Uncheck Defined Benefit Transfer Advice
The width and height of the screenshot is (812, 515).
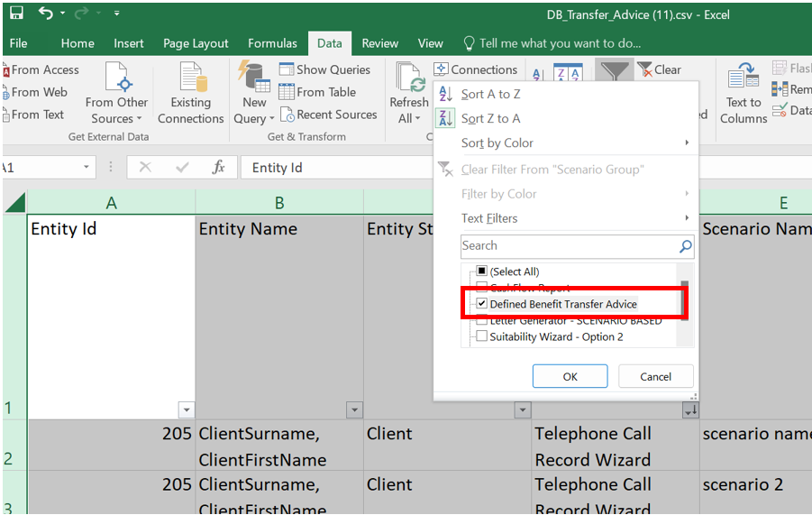[482, 304]
